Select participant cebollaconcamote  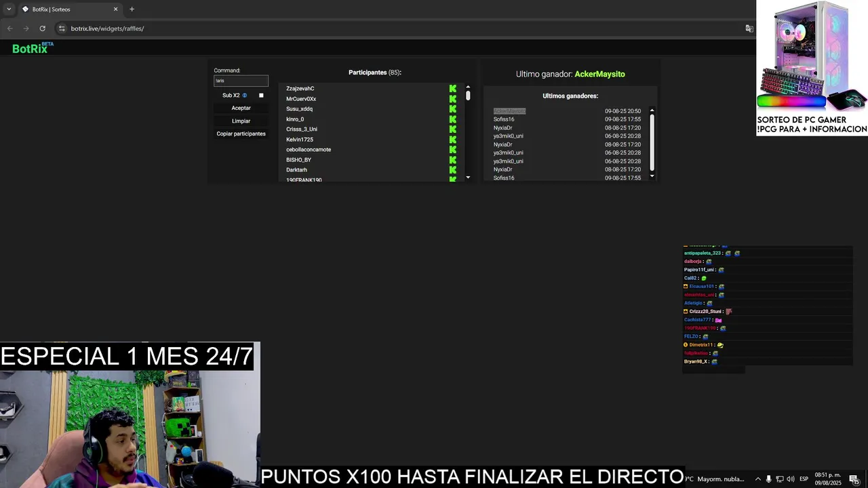pos(309,150)
